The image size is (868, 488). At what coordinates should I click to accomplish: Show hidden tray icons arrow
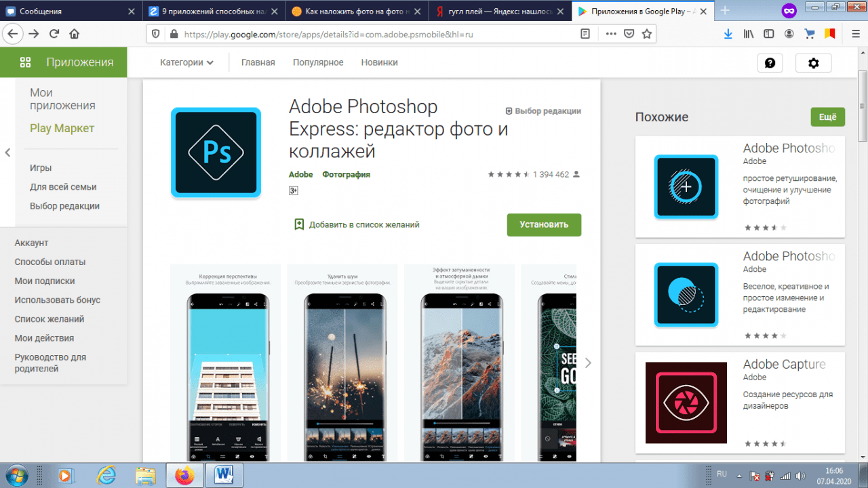click(x=741, y=475)
